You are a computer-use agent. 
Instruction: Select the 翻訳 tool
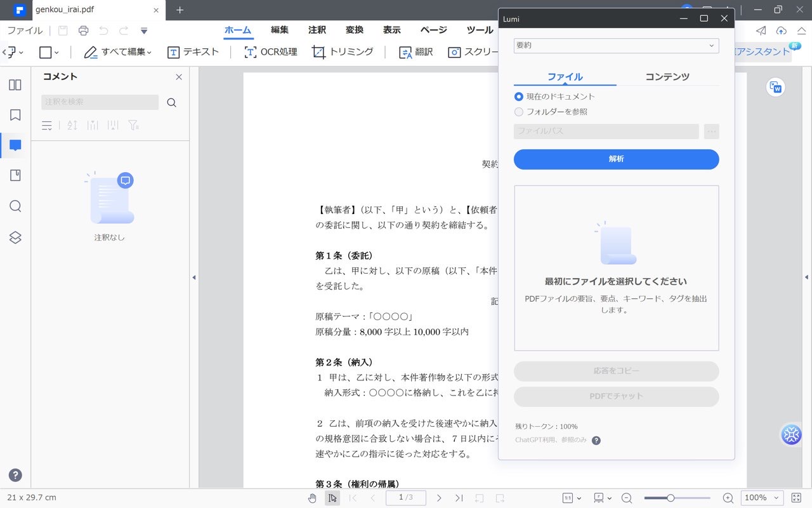pyautogui.click(x=415, y=52)
